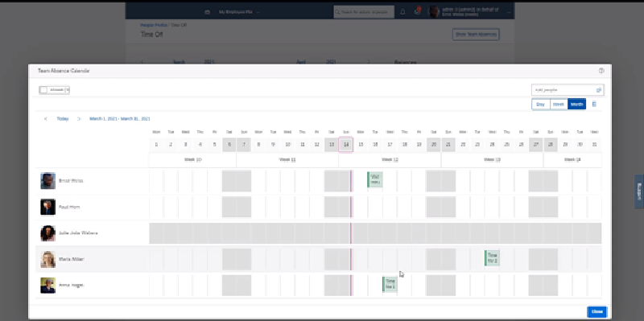Image resolution: width=644 pixels, height=321 pixels.
Task: Open the value help icon in Add people field
Action: pyautogui.click(x=599, y=90)
